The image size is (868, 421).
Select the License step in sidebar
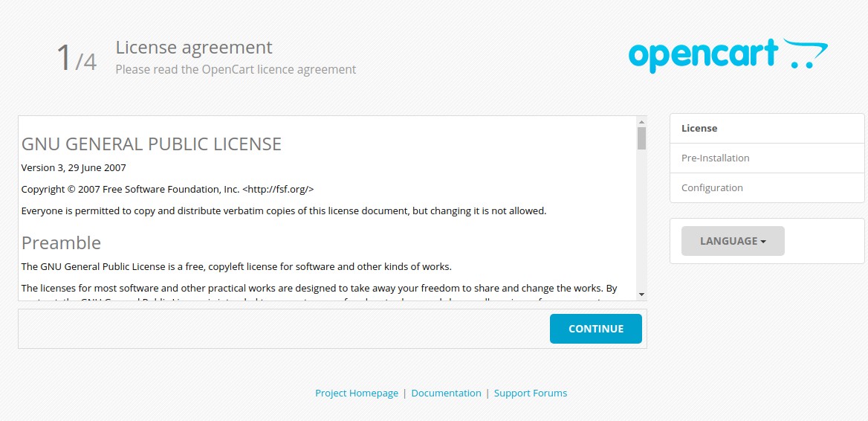pos(767,128)
